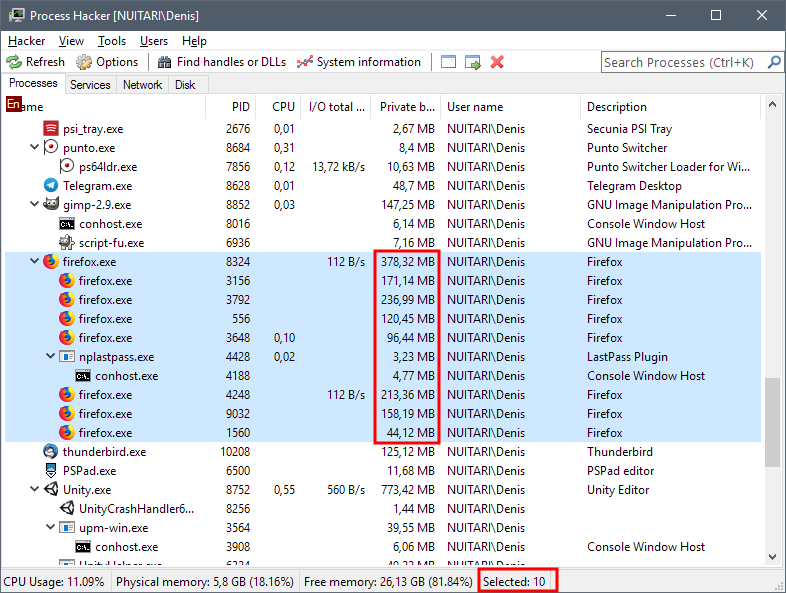Click the upm-win.exe process icon
The width and height of the screenshot is (786, 593).
(x=67, y=527)
